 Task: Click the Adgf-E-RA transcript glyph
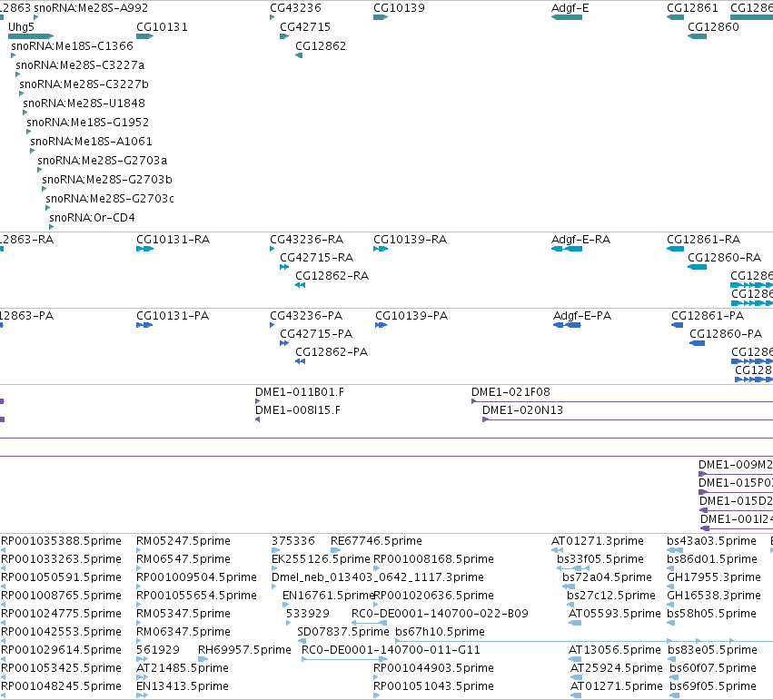567,249
